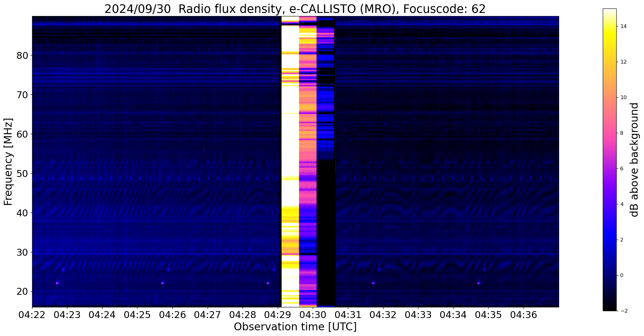The height and width of the screenshot is (336, 644).
Task: Click the 04:23 time tick label
Action: point(67,315)
